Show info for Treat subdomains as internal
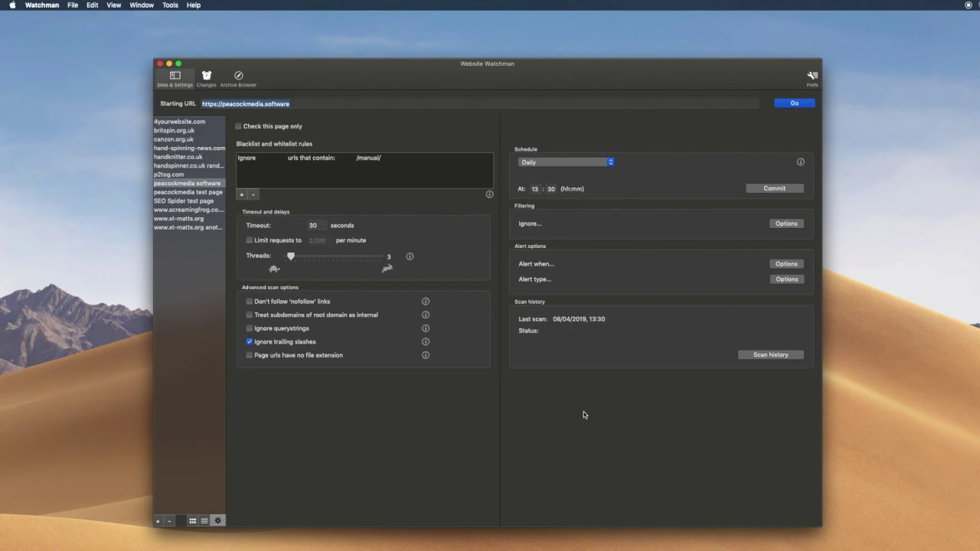980x551 pixels. coord(426,315)
